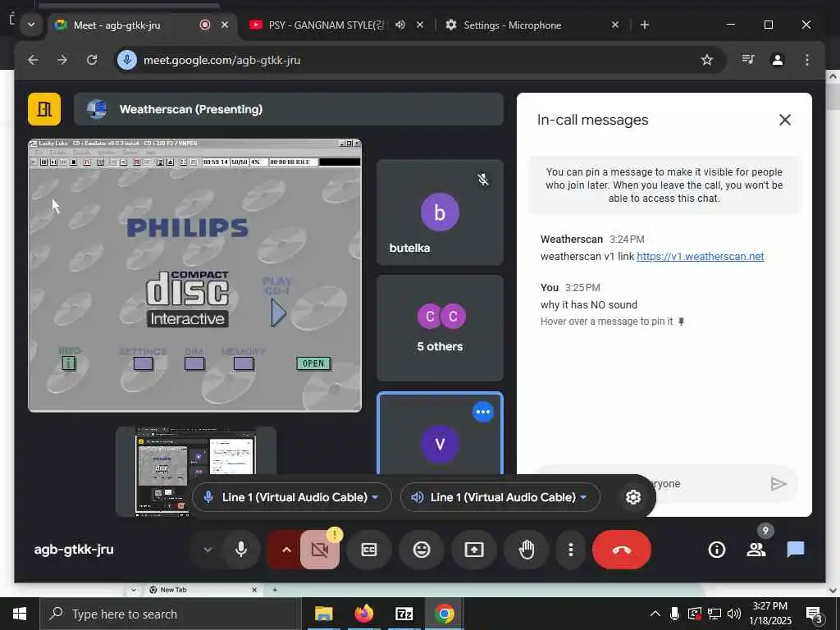Toggle the chat messages panel icon

796,549
